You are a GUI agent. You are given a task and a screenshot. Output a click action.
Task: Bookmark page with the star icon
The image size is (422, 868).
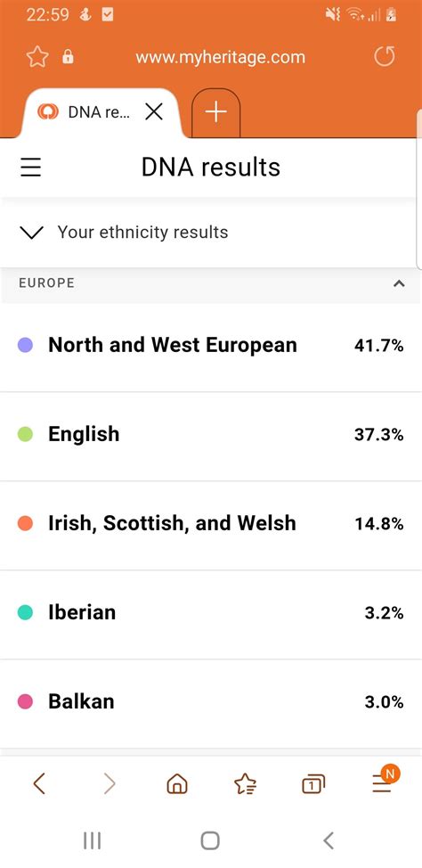[37, 57]
